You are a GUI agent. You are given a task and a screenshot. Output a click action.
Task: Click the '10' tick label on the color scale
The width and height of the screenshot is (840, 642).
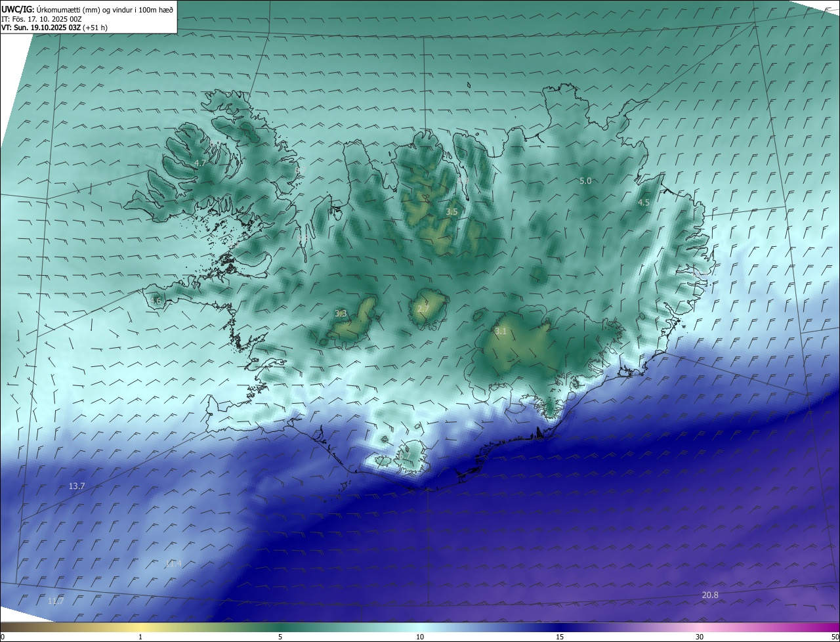(420, 637)
